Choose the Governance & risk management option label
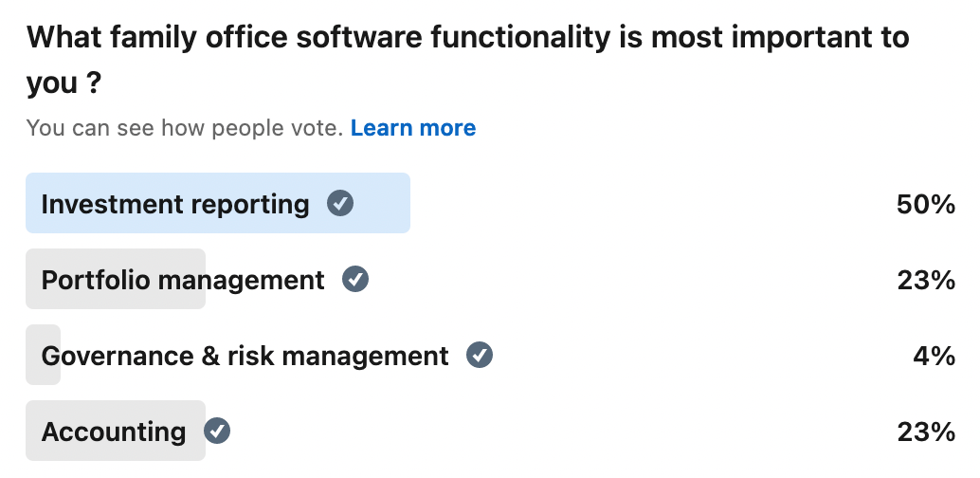The width and height of the screenshot is (980, 478). point(245,356)
